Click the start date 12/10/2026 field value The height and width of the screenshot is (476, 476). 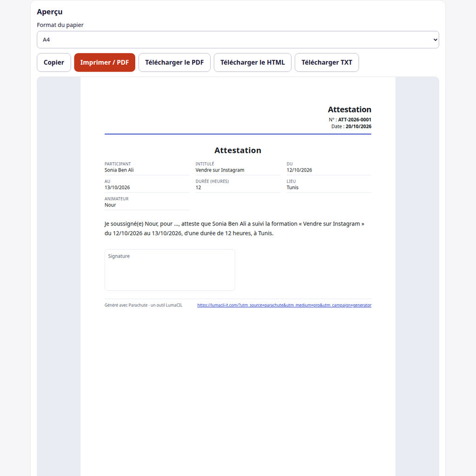pos(299,170)
